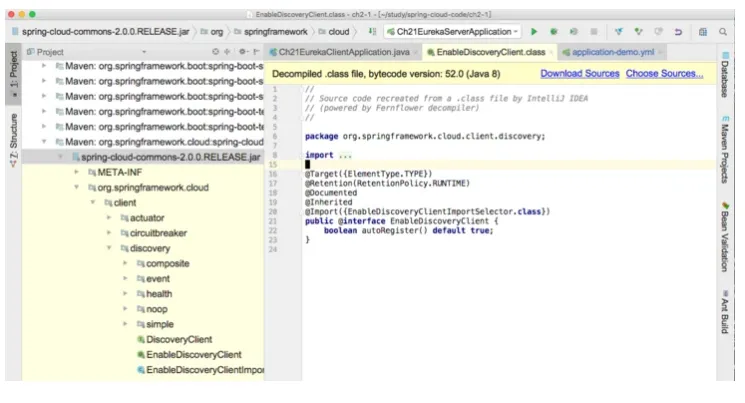Screen dimensions: 745x403
Task: Expand the event package arrow
Action: [125, 278]
